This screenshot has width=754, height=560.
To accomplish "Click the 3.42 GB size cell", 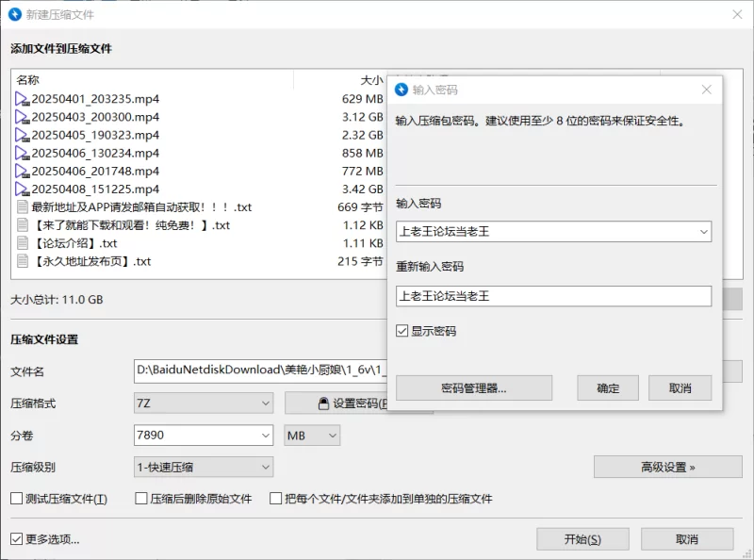I will [363, 189].
